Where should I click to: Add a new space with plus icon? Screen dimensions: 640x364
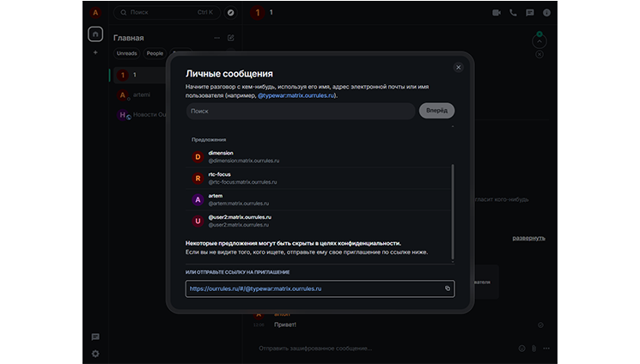(x=95, y=52)
